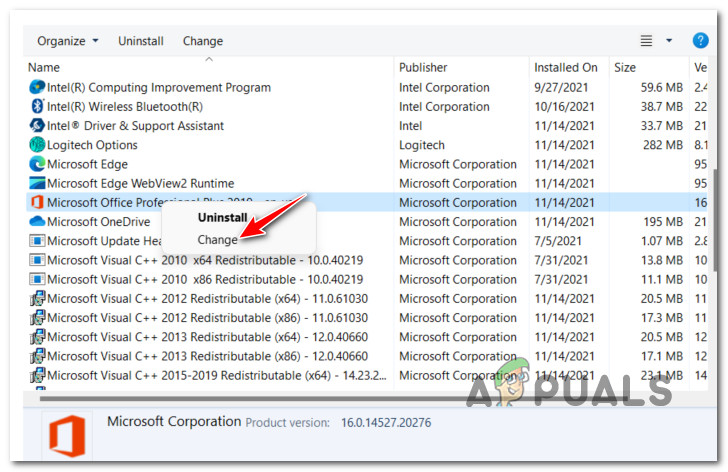The width and height of the screenshot is (728, 472).
Task: Click the Uninstall toolbar button
Action: pos(141,41)
